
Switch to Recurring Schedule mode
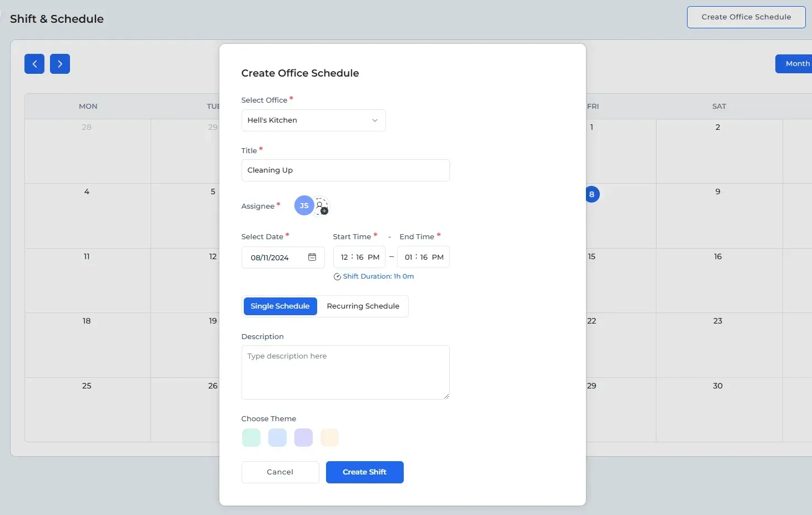(363, 306)
